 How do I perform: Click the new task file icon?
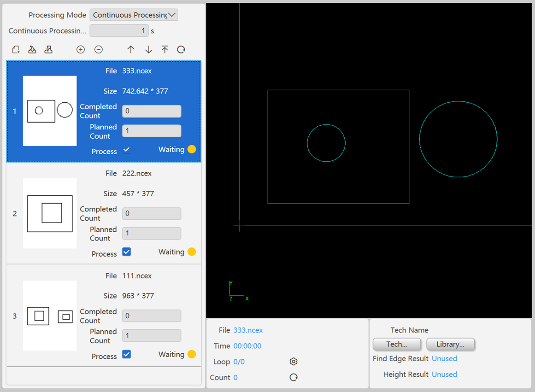click(x=16, y=50)
